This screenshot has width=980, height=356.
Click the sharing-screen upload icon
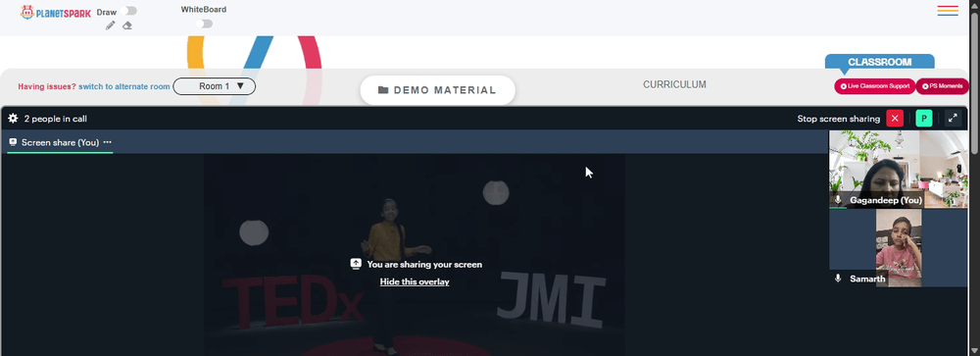pyautogui.click(x=356, y=264)
